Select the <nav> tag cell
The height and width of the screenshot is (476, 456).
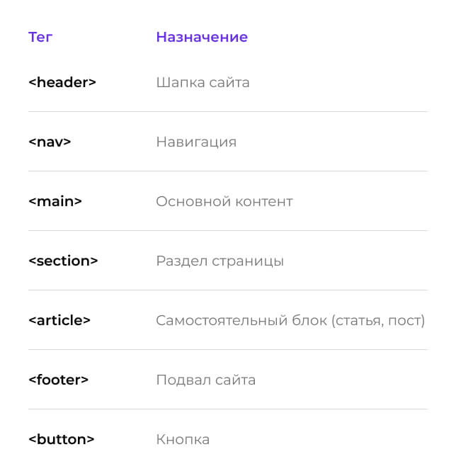50,142
